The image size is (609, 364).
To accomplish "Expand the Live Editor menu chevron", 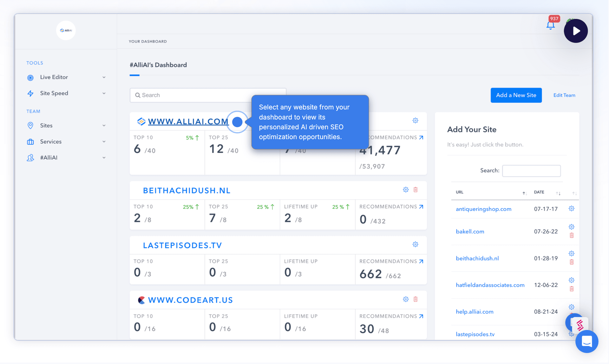I will tap(104, 77).
